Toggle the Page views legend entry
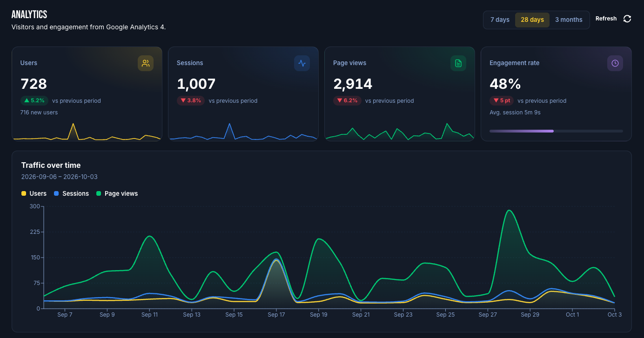The image size is (644, 338). (x=117, y=193)
